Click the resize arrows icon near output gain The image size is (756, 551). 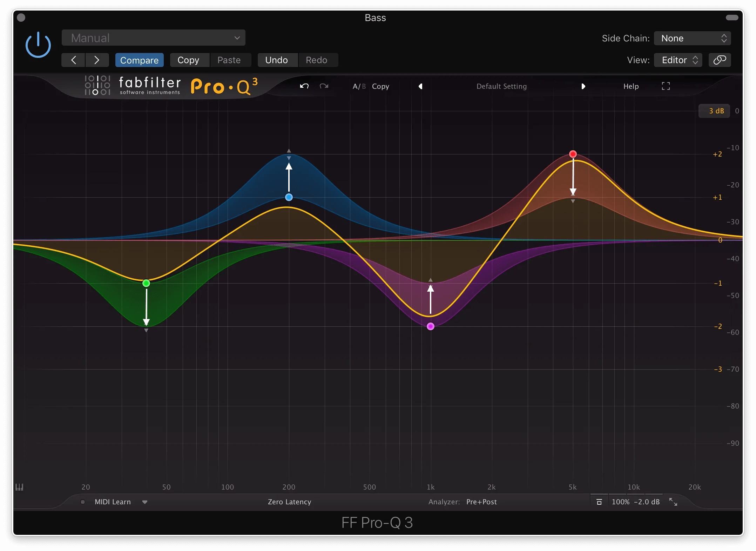(674, 502)
